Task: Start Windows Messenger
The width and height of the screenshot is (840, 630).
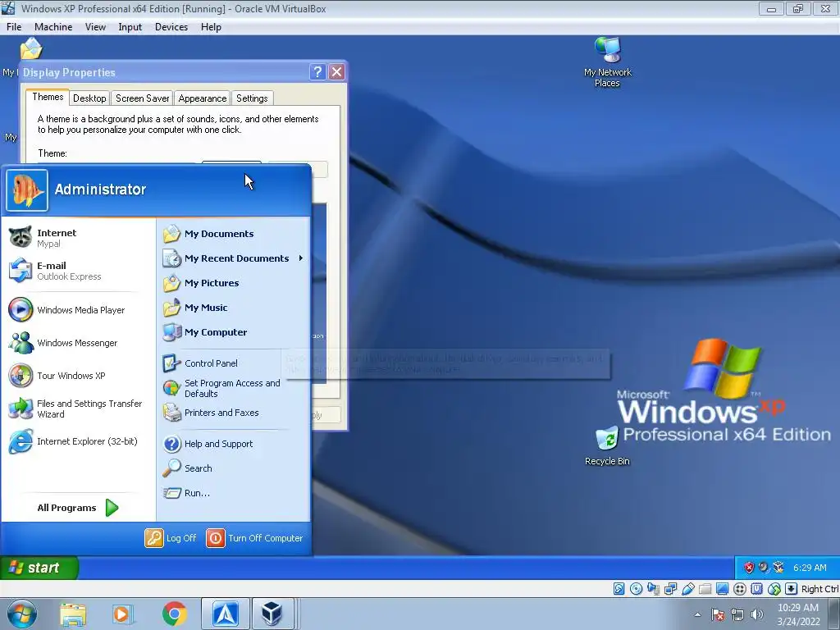Action: (x=63, y=343)
